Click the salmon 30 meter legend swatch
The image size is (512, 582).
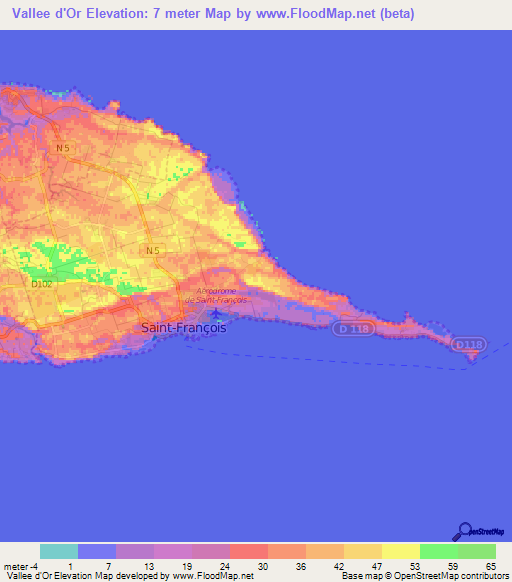pos(287,552)
